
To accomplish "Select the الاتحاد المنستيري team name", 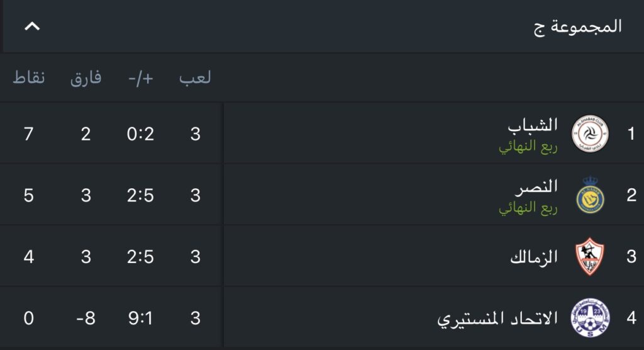I will click(497, 319).
